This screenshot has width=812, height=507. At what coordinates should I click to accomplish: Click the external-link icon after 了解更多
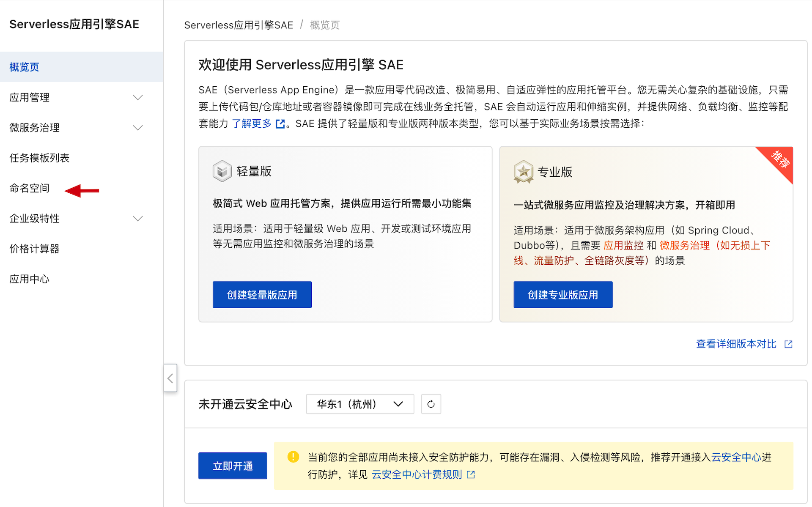[x=280, y=124]
